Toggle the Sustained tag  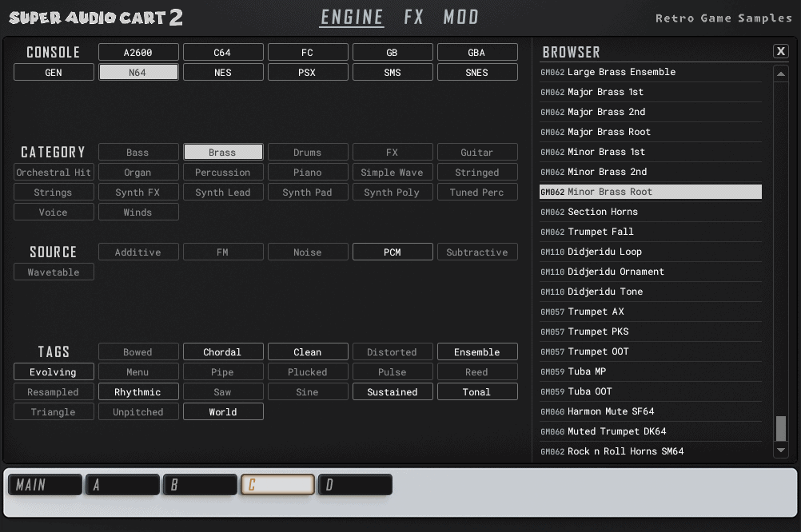tap(393, 391)
